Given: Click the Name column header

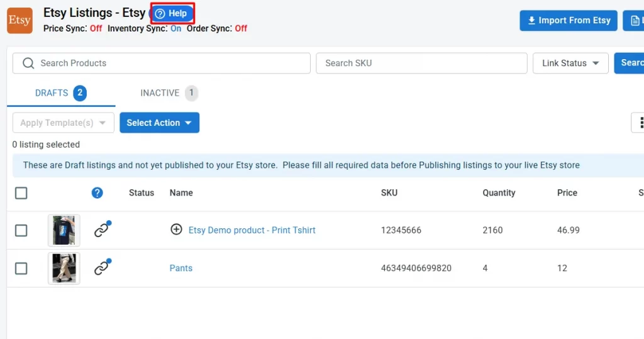Looking at the screenshot, I should click(x=181, y=192).
